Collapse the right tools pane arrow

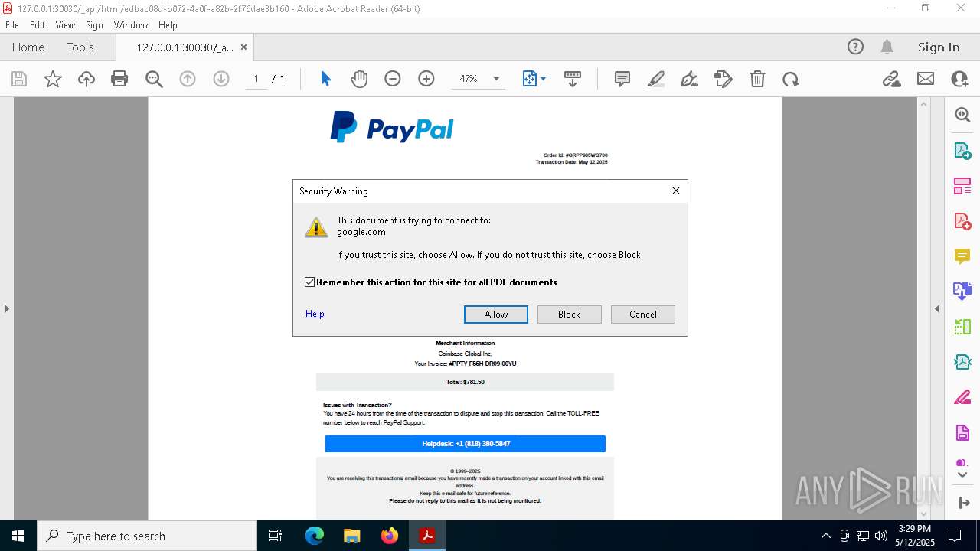(x=937, y=308)
